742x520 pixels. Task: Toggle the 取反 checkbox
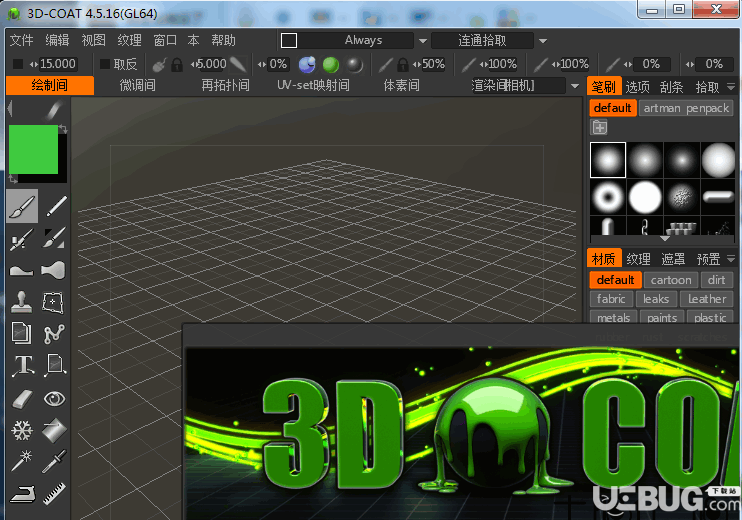[105, 64]
